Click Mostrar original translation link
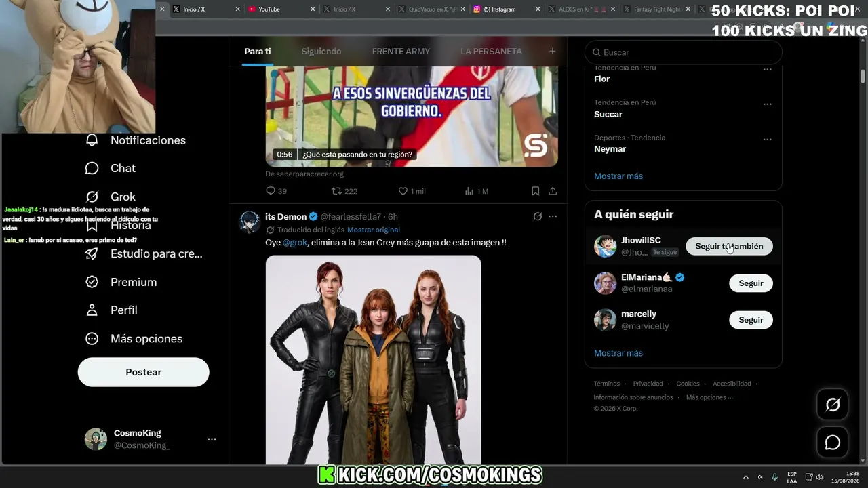Screen dimensions: 868x488 tap(374, 230)
